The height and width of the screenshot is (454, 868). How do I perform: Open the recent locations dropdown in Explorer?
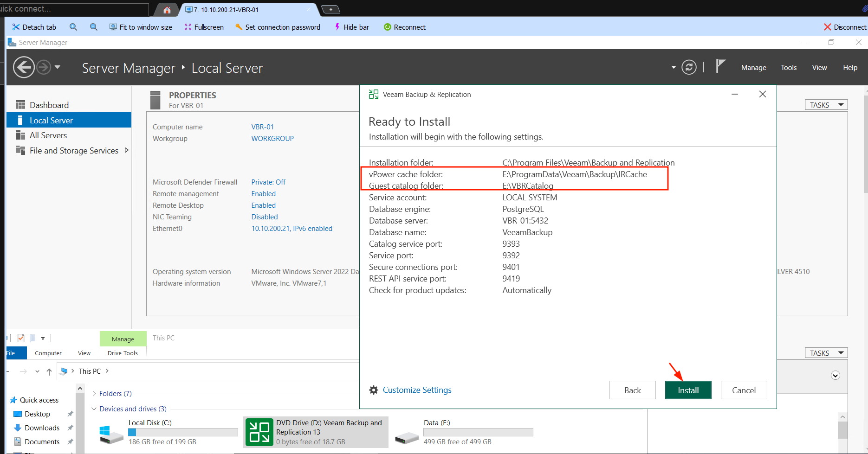[37, 371]
